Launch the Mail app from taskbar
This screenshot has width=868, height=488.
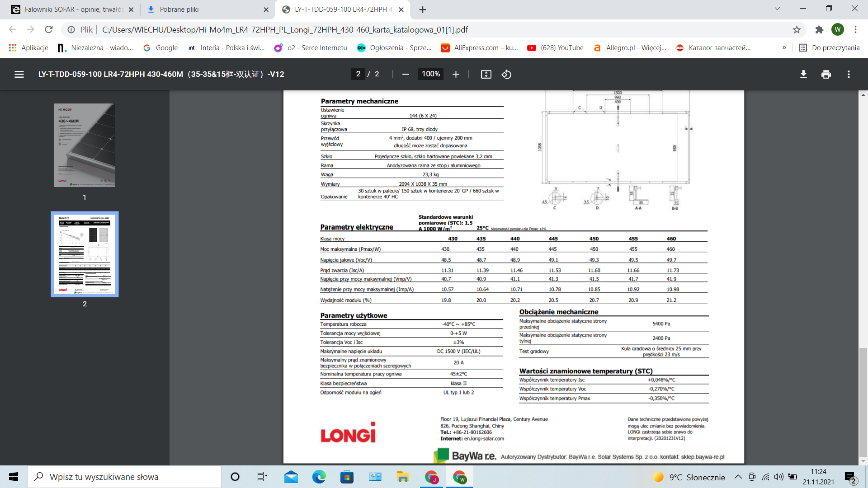[x=291, y=477]
